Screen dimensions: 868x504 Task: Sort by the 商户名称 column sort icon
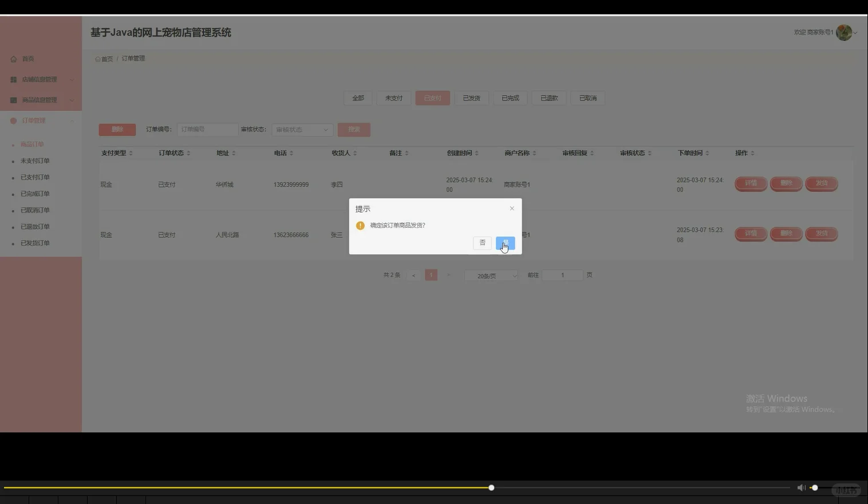tap(534, 153)
